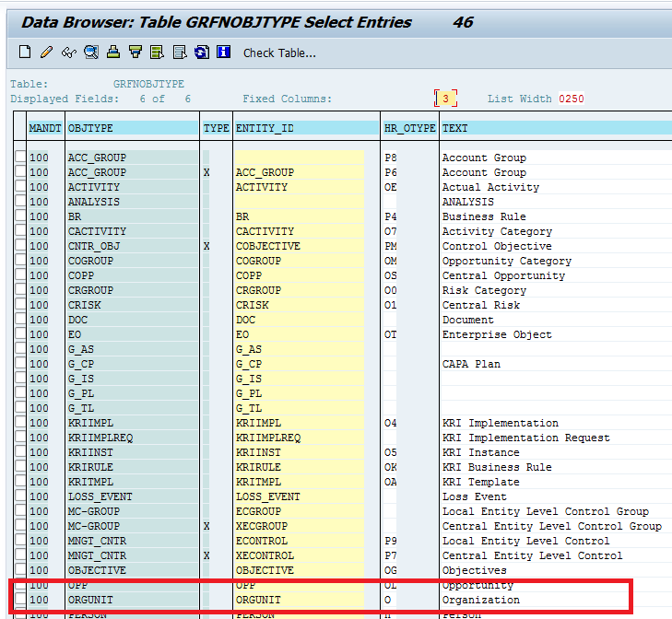The height and width of the screenshot is (619, 672).
Task: Click the Change pencil icon
Action: click(48, 53)
